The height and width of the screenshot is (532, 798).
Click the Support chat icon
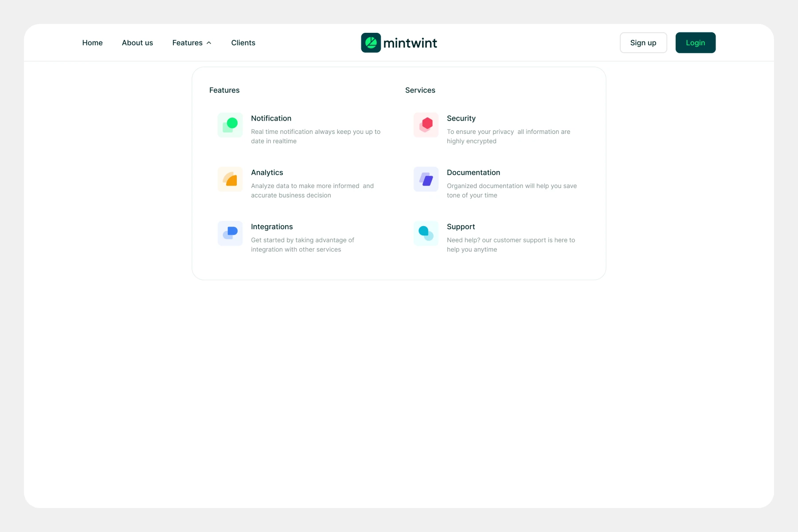coord(426,233)
